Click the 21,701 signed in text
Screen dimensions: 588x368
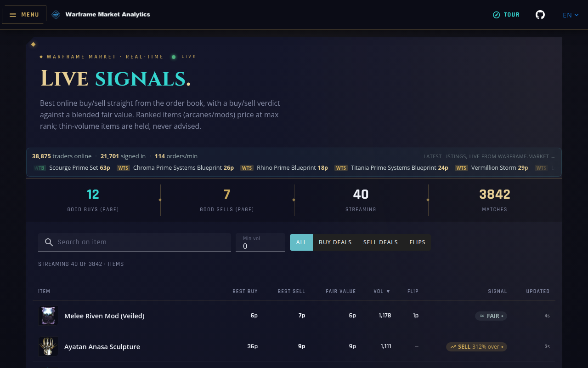point(123,156)
